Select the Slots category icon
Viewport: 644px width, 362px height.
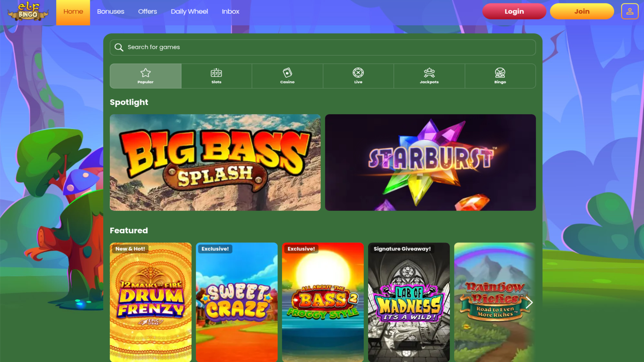tap(216, 72)
